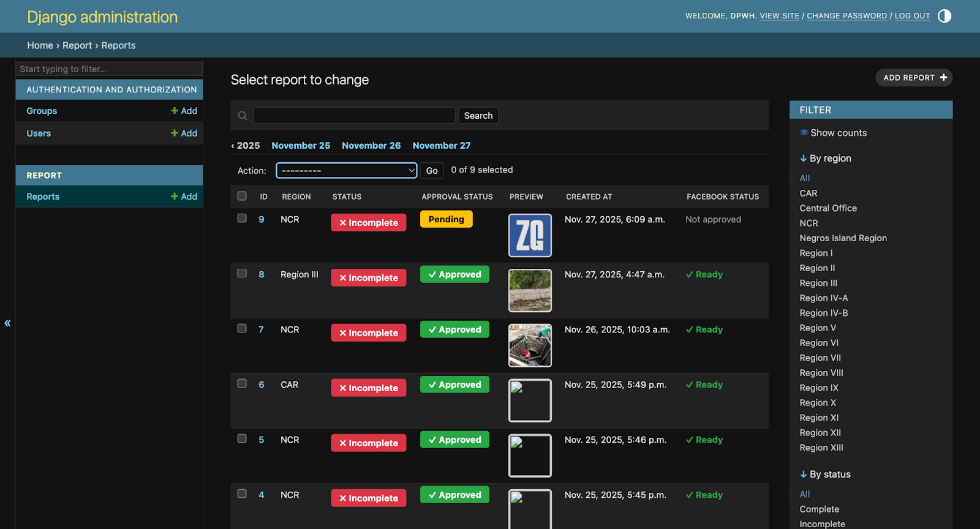Click the search text input field
Image resolution: width=980 pixels, height=529 pixels.
pos(354,116)
